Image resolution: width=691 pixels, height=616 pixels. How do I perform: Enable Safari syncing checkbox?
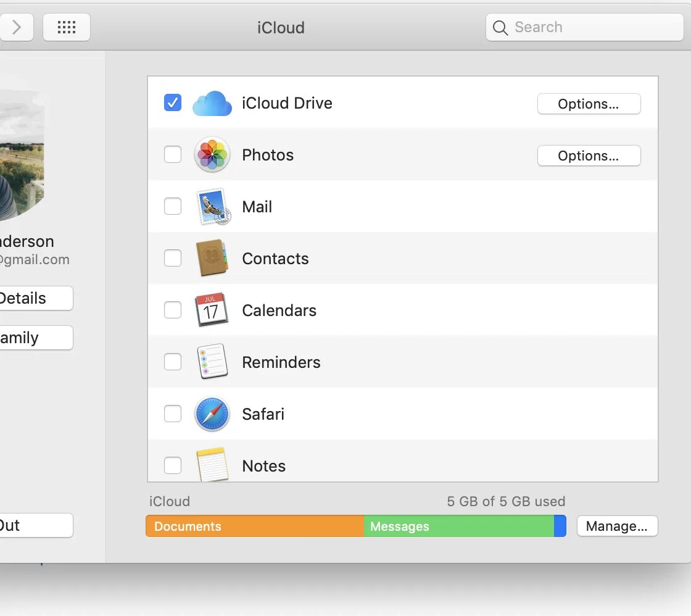tap(173, 414)
